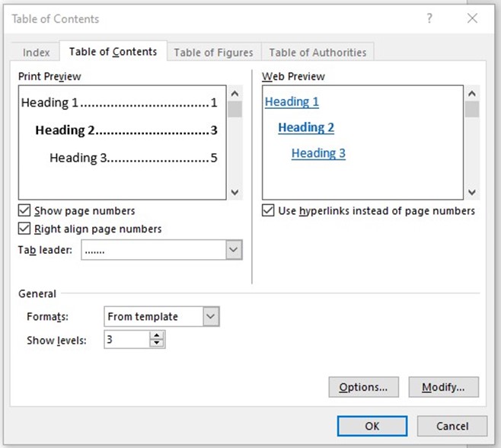Expand the Formats dropdown list
The width and height of the screenshot is (501, 448).
(x=211, y=316)
